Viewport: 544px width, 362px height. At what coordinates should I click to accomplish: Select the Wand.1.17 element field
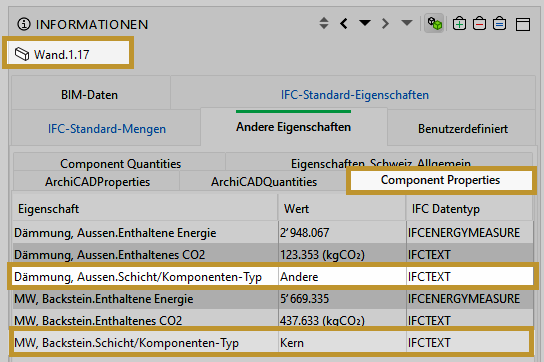69,53
